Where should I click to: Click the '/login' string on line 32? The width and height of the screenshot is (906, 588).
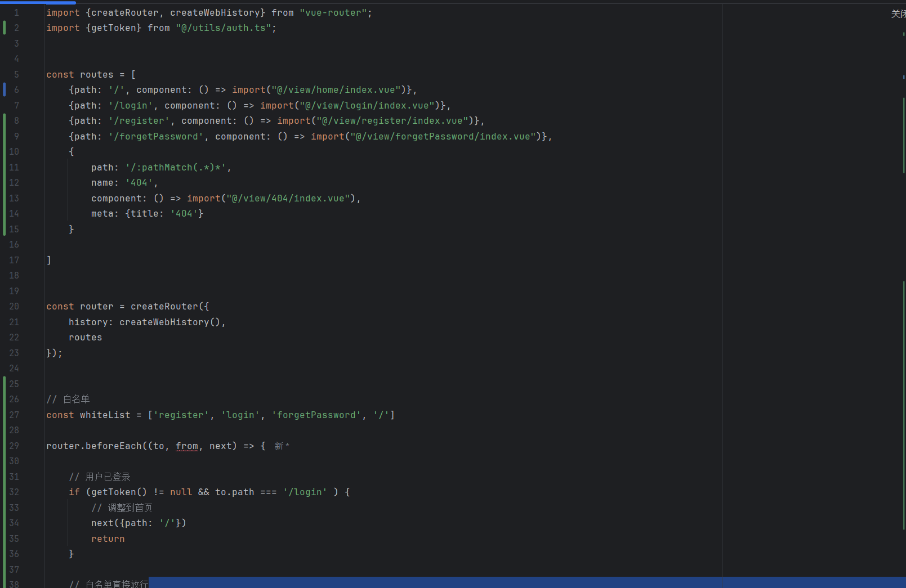[x=305, y=492]
